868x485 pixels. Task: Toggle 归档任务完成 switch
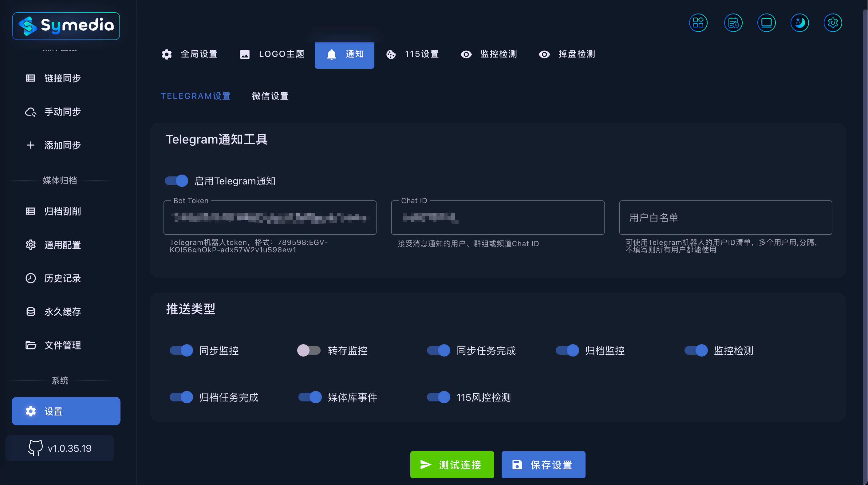[181, 397]
